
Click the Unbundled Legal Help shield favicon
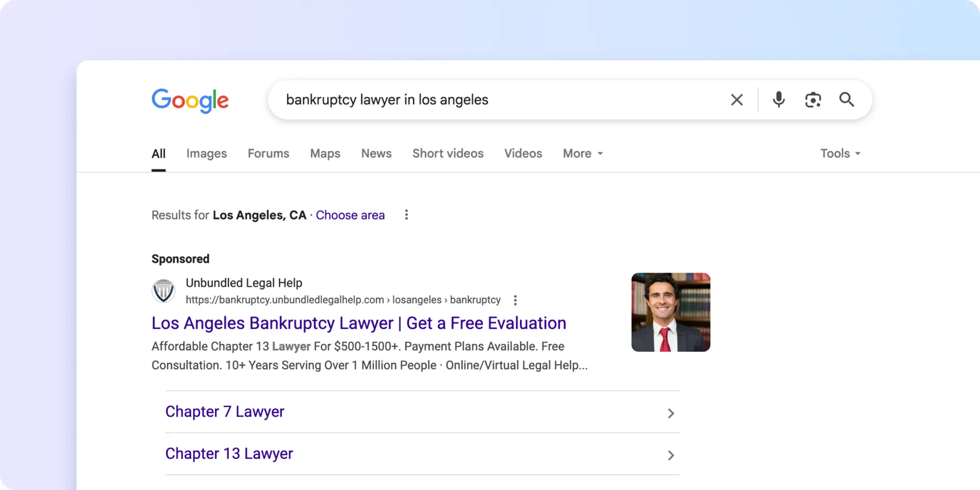163,291
